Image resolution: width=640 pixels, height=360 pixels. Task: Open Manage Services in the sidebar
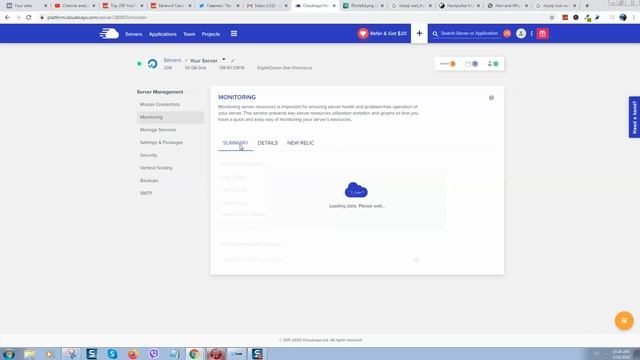(158, 130)
